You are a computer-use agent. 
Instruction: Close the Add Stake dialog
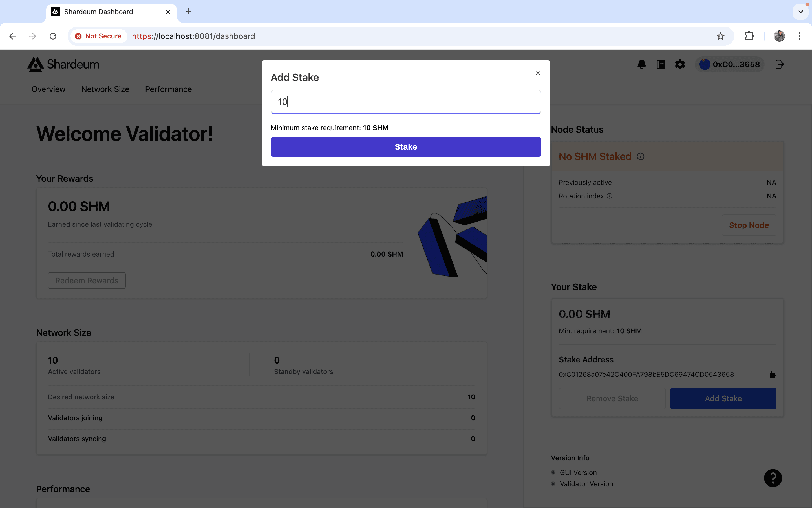538,73
